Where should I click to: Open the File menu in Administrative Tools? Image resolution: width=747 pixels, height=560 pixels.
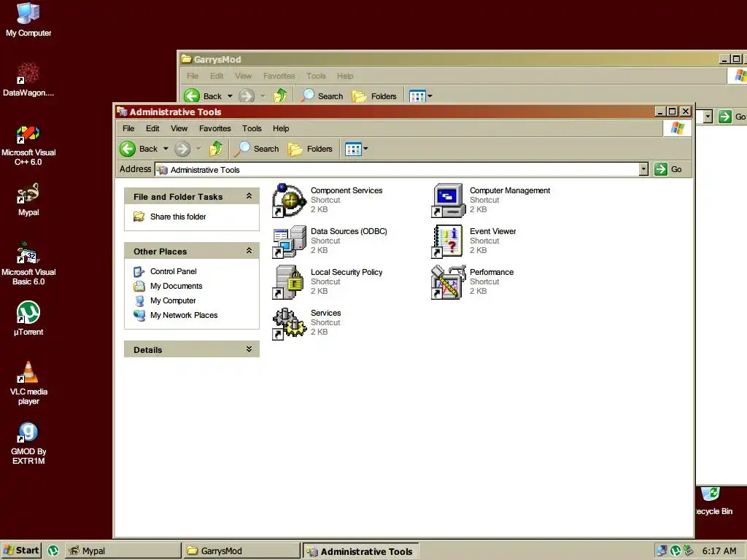(x=128, y=128)
